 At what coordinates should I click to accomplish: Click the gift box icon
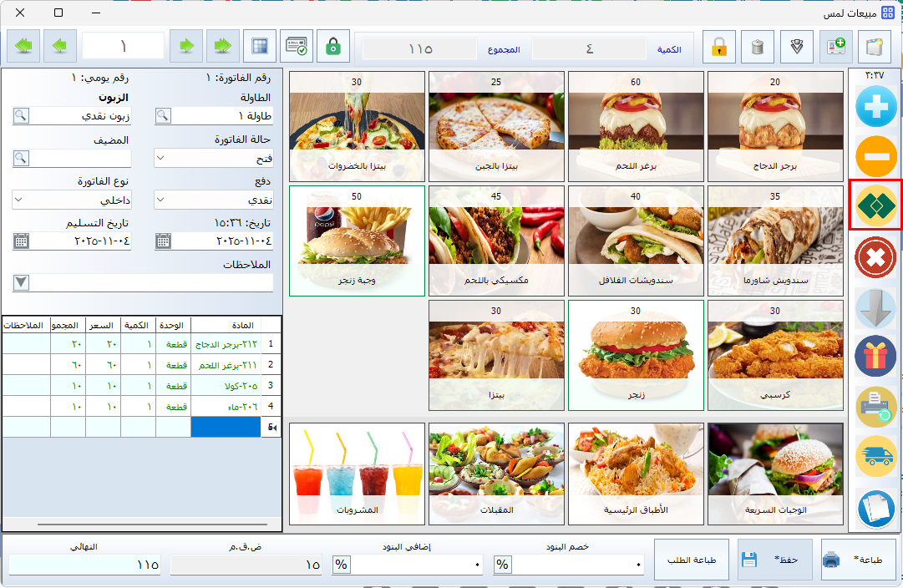click(x=875, y=357)
